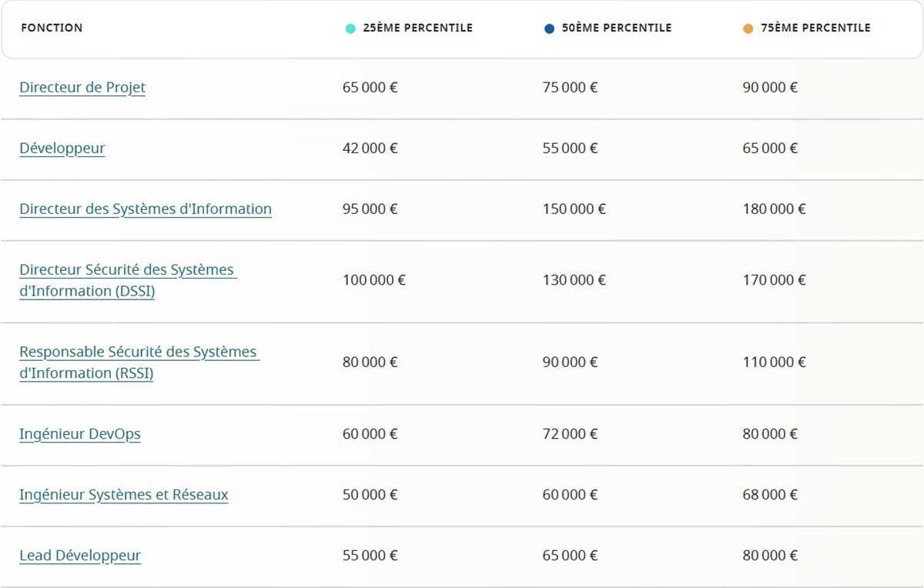Select the 75ème PERCENTILE column header
Image resolution: width=924 pixels, height=588 pixels.
pyautogui.click(x=815, y=28)
